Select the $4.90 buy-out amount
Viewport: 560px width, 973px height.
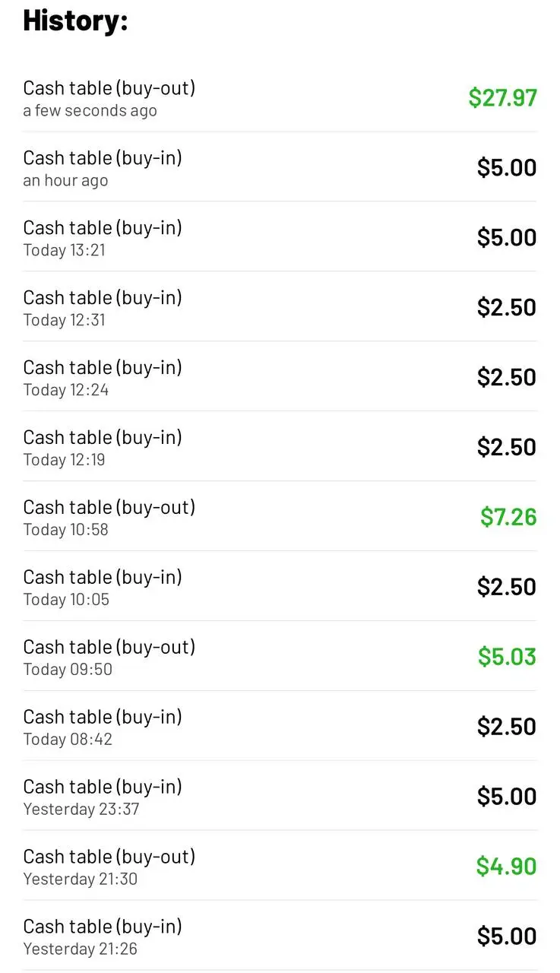pos(506,867)
